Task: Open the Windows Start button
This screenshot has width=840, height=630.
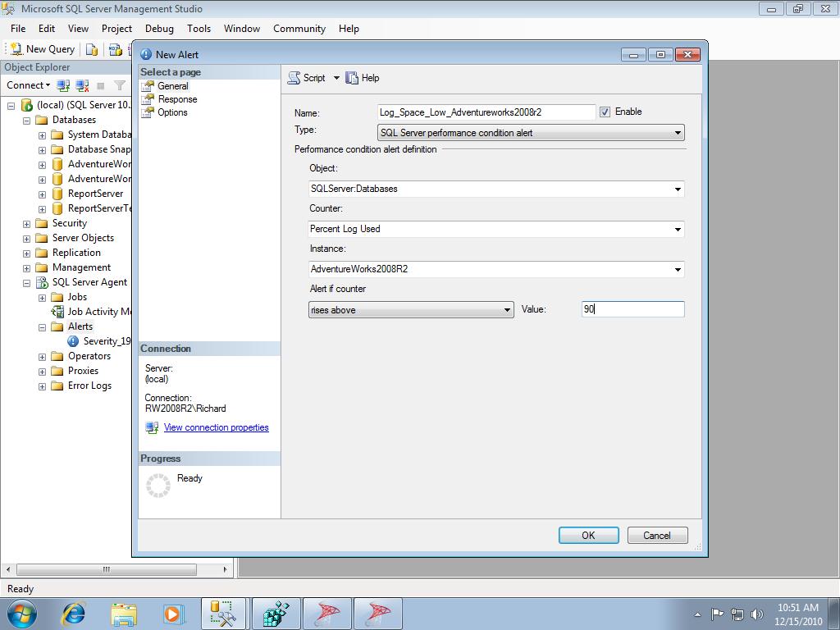Action: (22, 614)
